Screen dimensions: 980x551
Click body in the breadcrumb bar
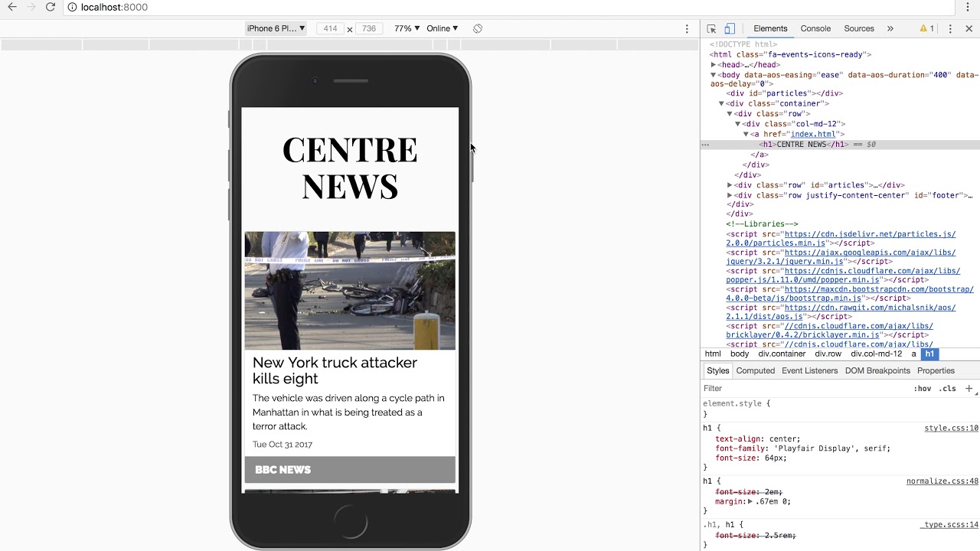pos(740,354)
